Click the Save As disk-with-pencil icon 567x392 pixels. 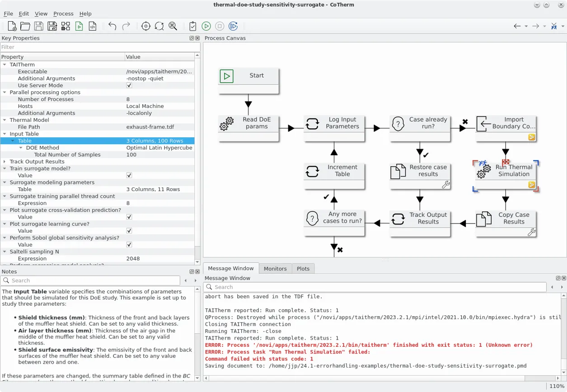click(x=52, y=26)
